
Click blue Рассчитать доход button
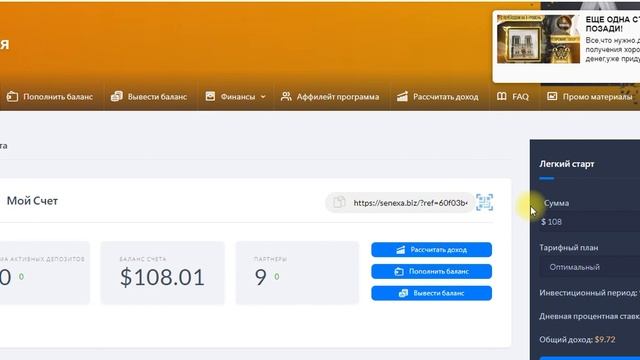(431, 250)
